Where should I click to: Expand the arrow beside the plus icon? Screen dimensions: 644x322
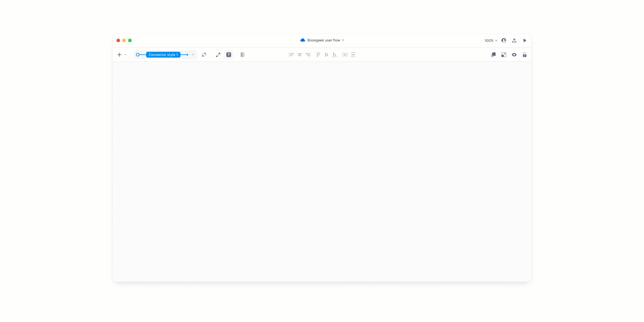point(125,55)
